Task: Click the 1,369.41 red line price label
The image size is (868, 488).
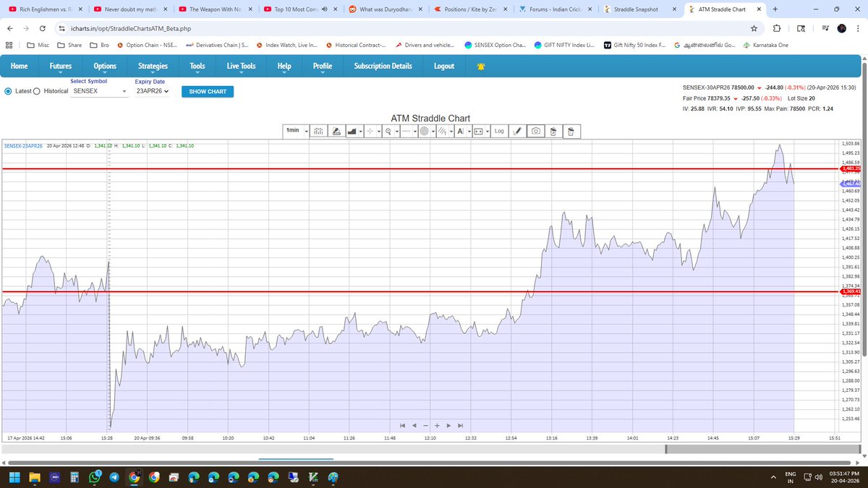Action: coord(851,291)
